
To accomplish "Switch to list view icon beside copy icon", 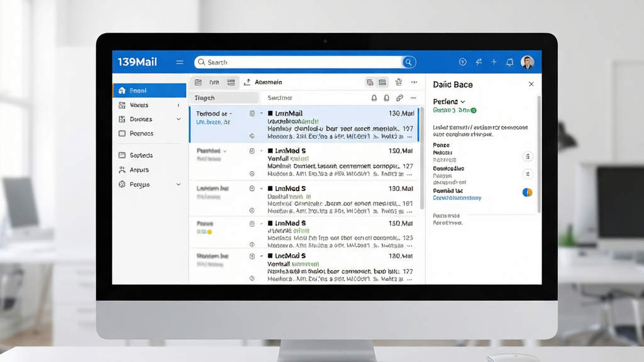I will click(x=382, y=82).
